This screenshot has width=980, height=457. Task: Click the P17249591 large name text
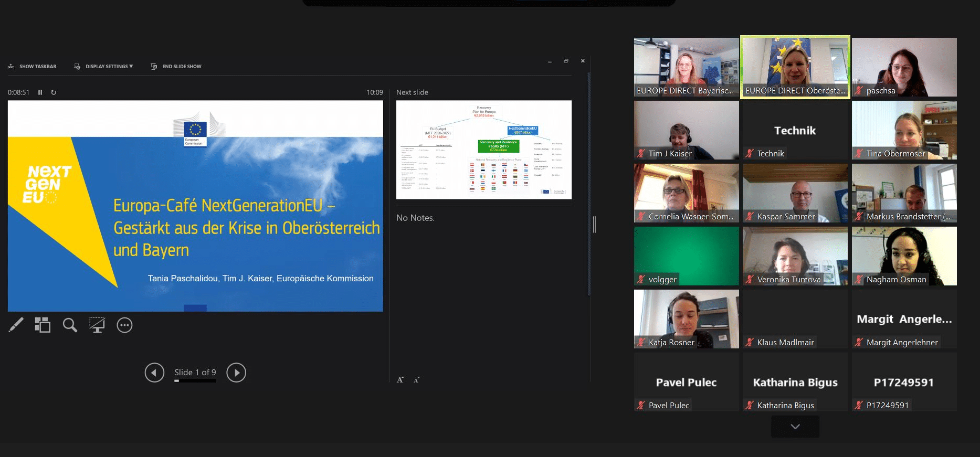(x=904, y=382)
